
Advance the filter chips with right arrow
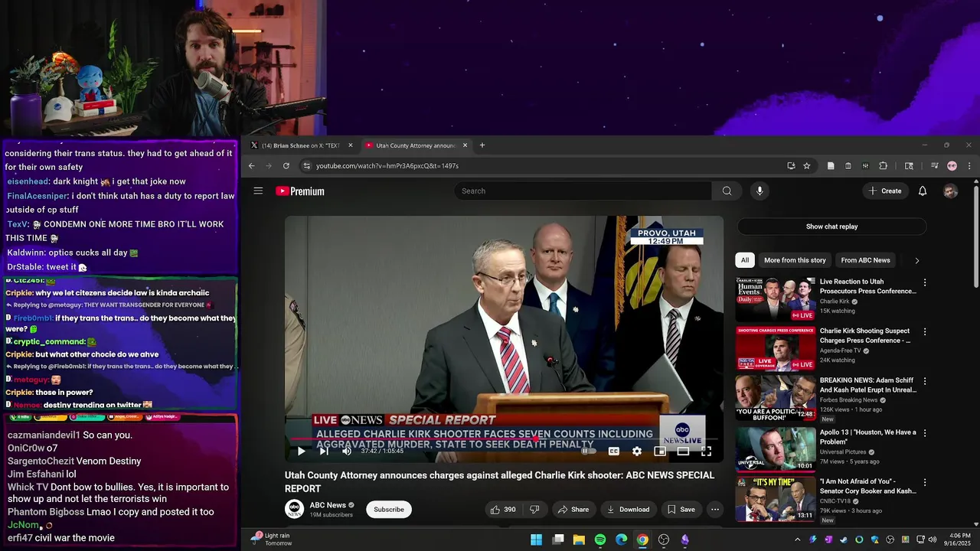pos(916,260)
